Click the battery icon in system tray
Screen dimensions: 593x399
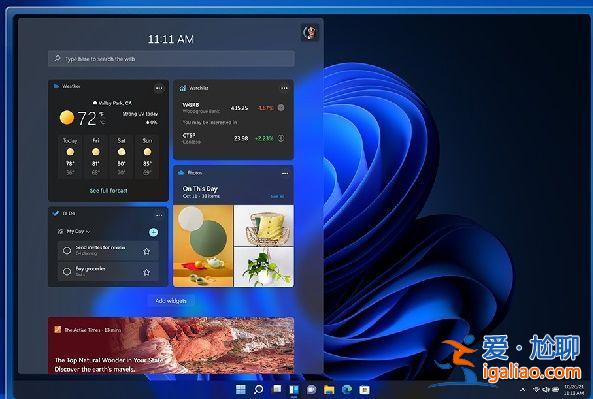556,390
